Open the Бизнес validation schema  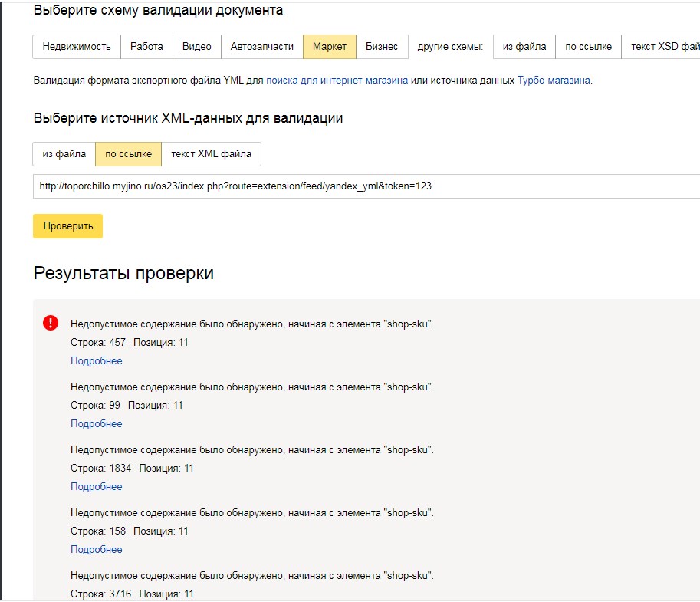click(x=381, y=46)
